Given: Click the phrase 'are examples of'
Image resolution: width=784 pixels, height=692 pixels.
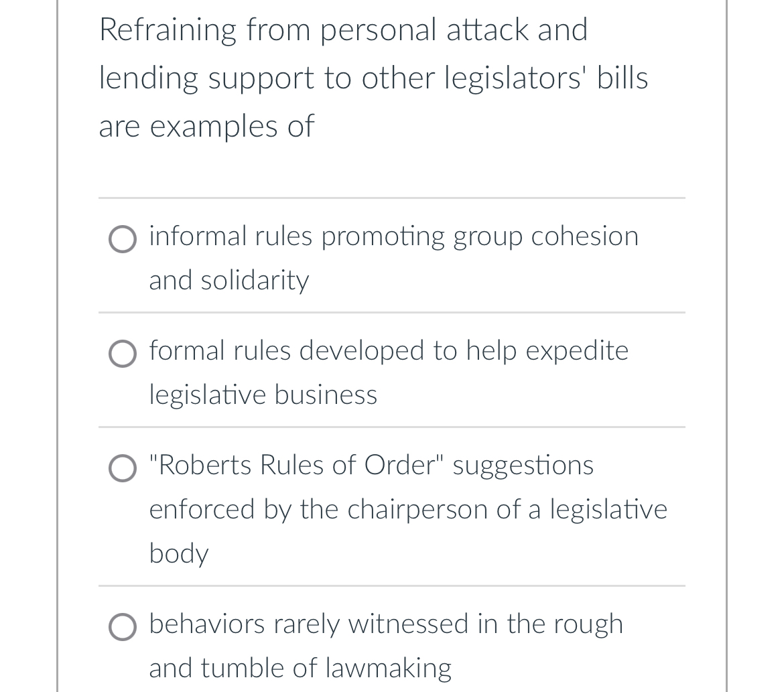Looking at the screenshot, I should pyautogui.click(x=206, y=127).
